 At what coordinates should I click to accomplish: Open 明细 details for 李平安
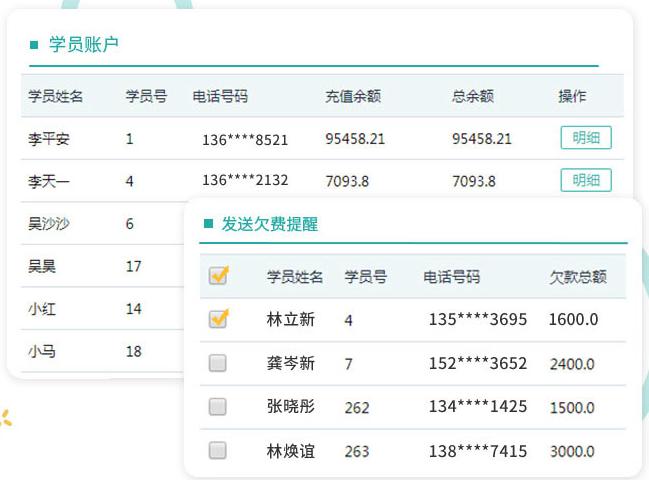tap(585, 138)
